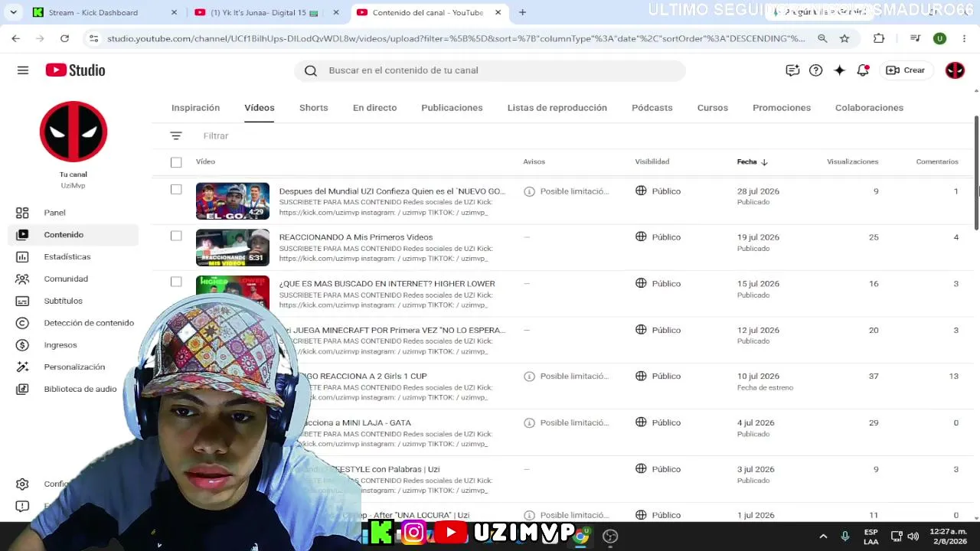The image size is (980, 551).
Task: Open the Panel dashboard icon in sidebar
Action: pyautogui.click(x=22, y=213)
